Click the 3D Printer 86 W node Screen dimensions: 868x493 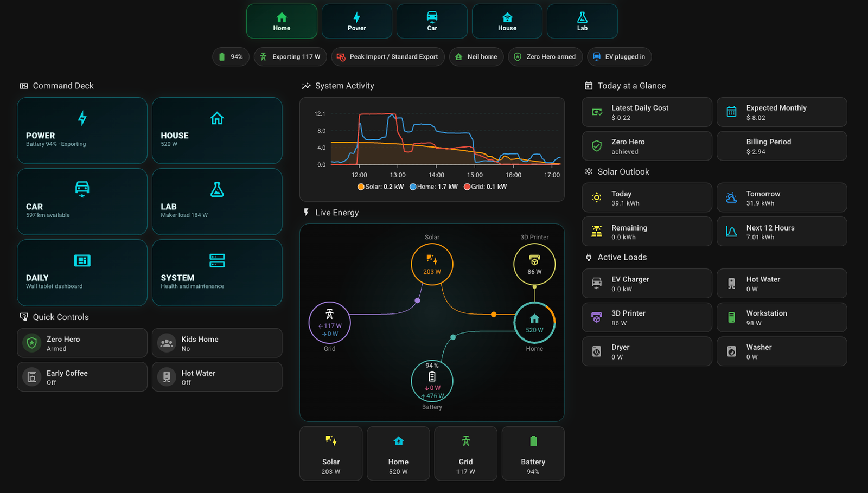(534, 264)
